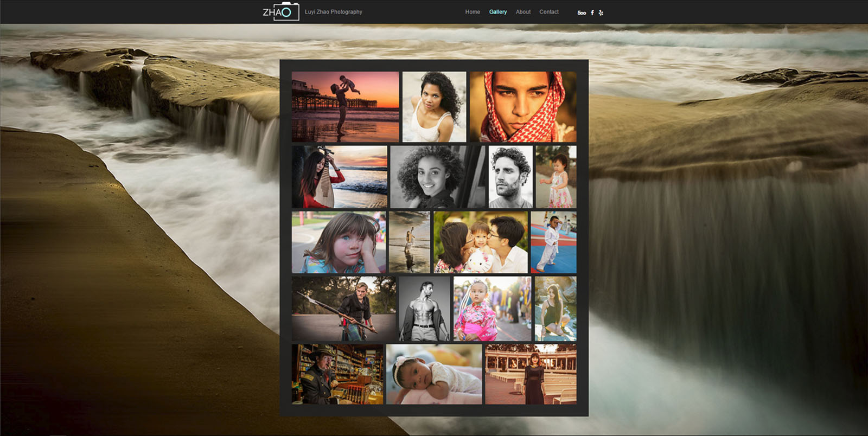Open black-and-white shirtless man photo
This screenshot has width=868, height=436.
(x=425, y=309)
